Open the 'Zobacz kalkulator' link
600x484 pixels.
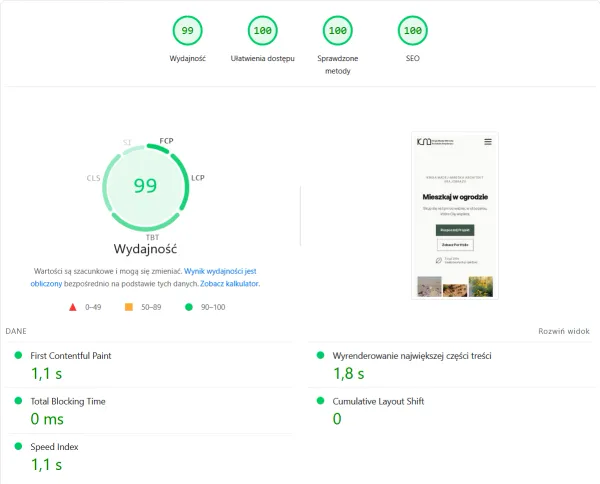[x=229, y=284]
